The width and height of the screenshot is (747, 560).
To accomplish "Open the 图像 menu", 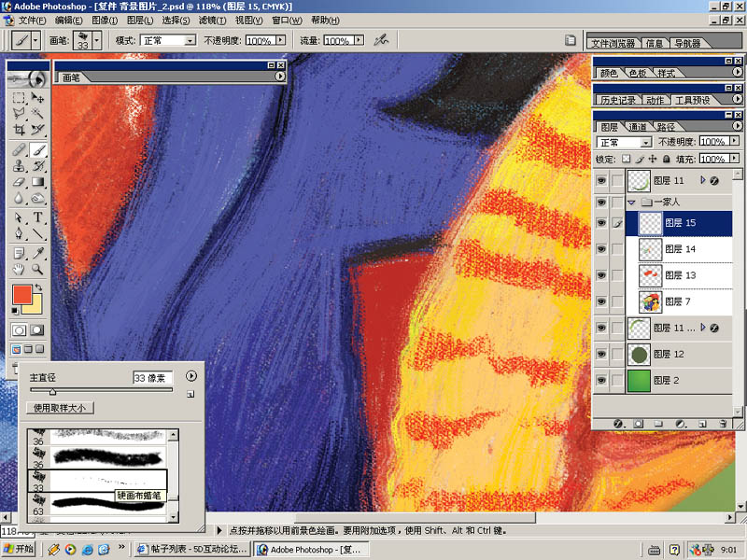I will tap(105, 21).
